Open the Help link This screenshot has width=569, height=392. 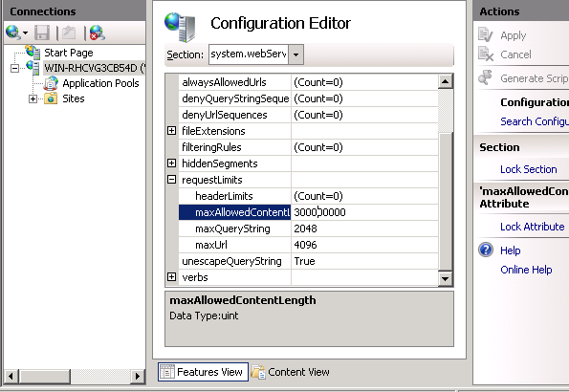pos(511,250)
